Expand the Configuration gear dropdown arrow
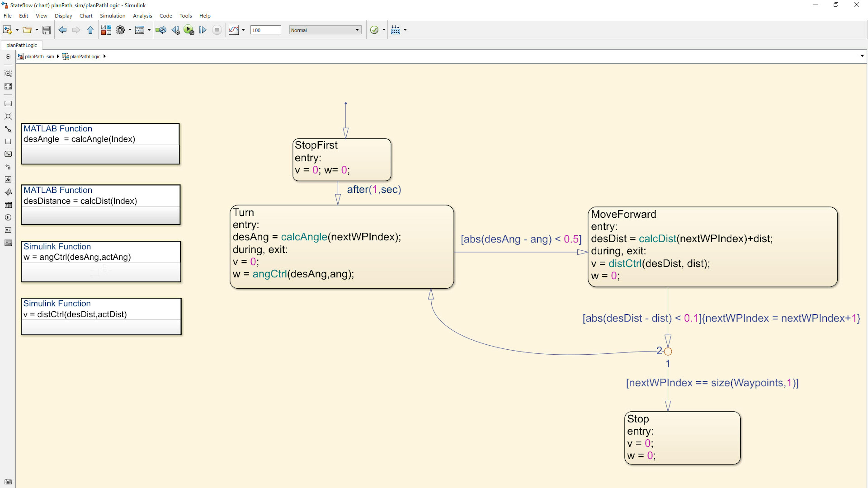Viewport: 868px width, 488px height. coord(130,30)
